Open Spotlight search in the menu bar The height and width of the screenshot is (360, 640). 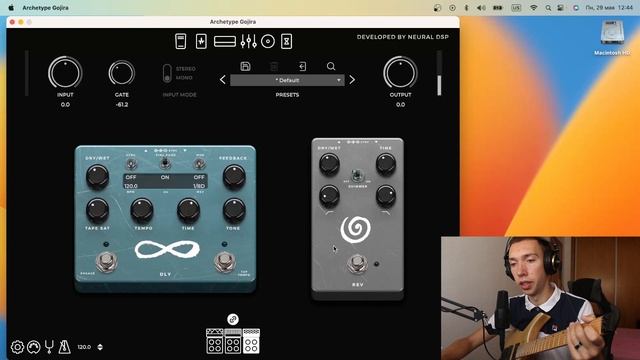pyautogui.click(x=548, y=8)
